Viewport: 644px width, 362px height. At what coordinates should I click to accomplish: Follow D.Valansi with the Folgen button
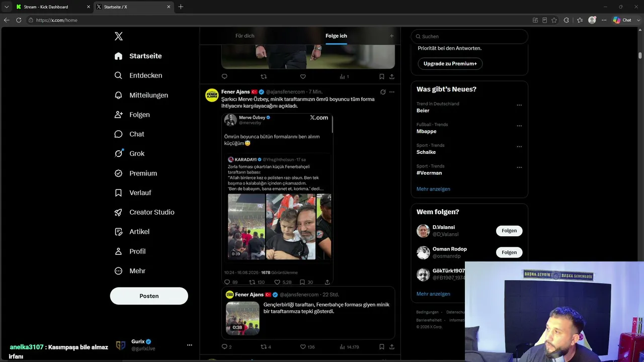[509, 231]
